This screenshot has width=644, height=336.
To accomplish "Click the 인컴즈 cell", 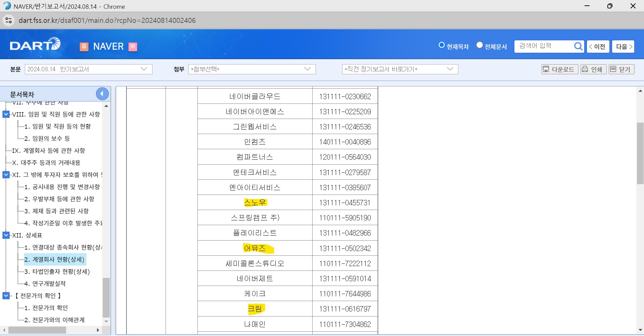I will [255, 142].
